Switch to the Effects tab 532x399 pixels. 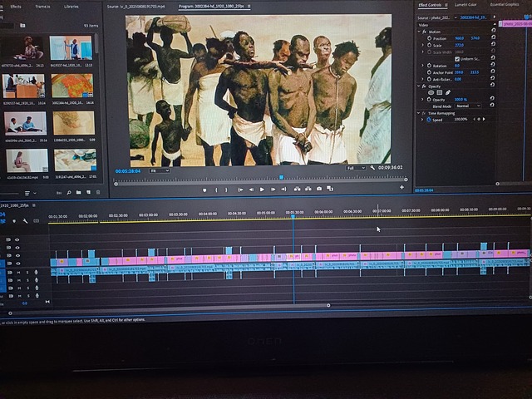[16, 7]
